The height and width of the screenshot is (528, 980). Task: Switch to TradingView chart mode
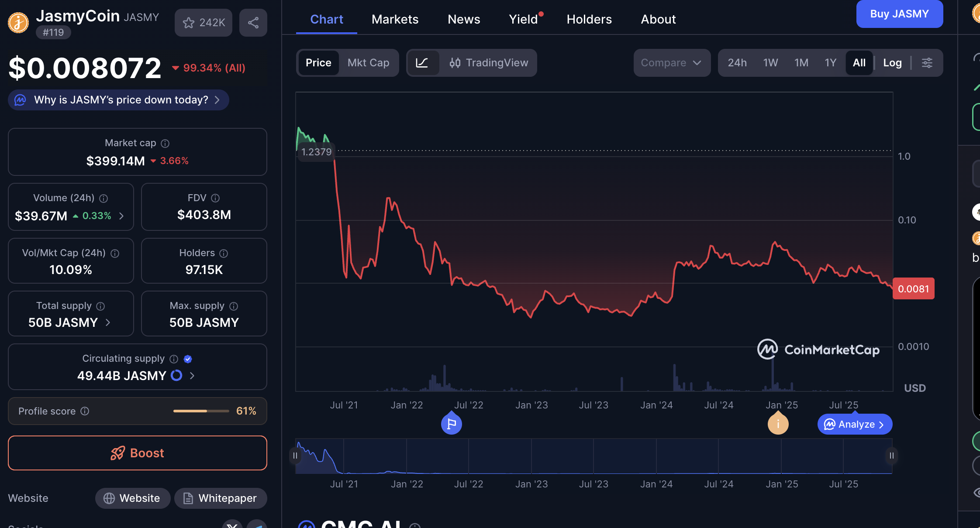[x=489, y=63]
